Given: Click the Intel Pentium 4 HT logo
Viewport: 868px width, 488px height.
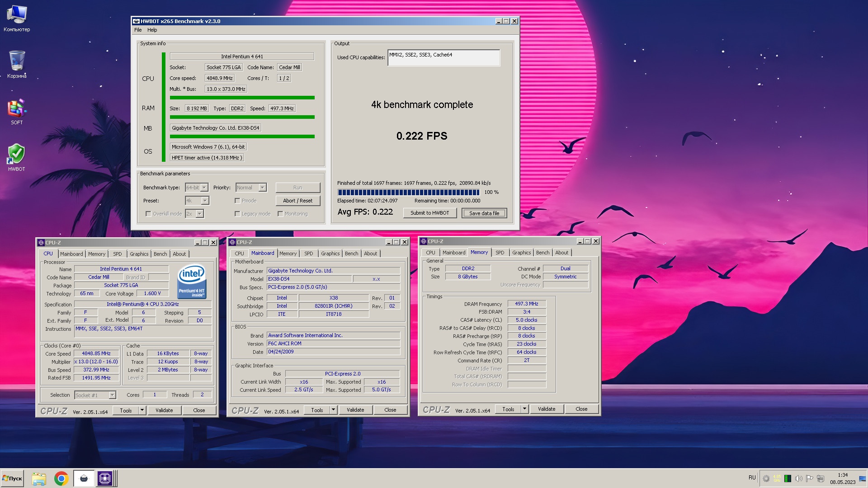Looking at the screenshot, I should coord(192,281).
